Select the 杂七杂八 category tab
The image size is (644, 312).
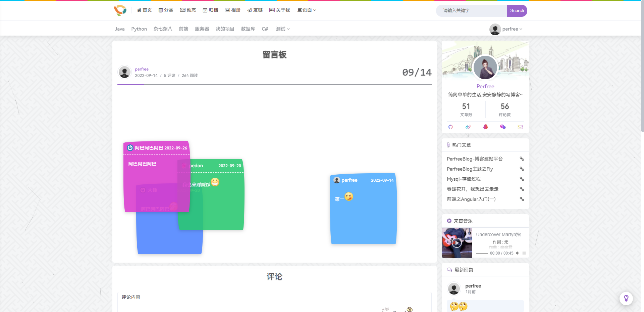pyautogui.click(x=163, y=29)
